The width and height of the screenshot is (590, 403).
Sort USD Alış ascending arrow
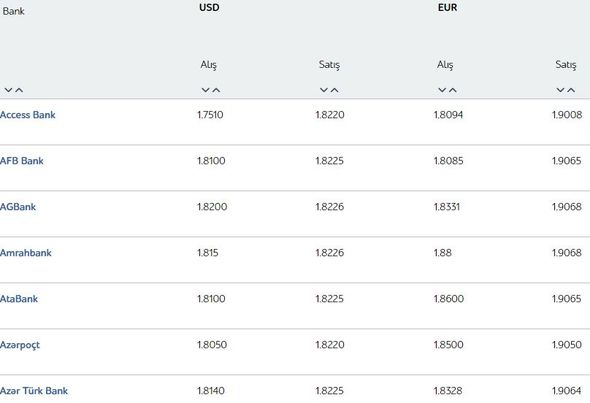point(216,90)
